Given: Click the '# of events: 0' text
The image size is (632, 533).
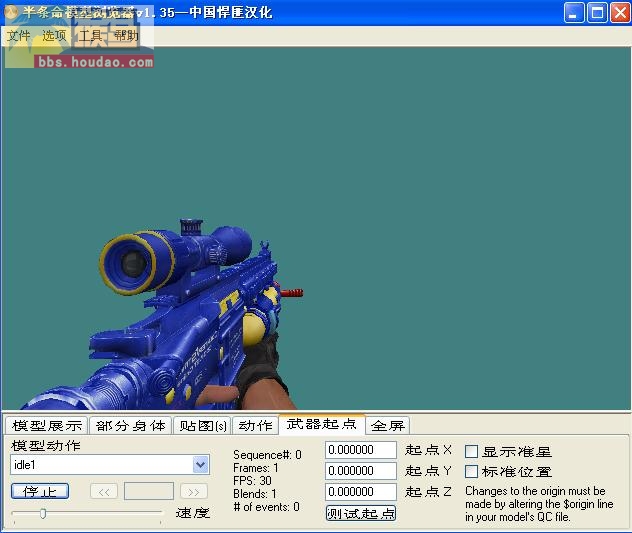Looking at the screenshot, I should 266,507.
